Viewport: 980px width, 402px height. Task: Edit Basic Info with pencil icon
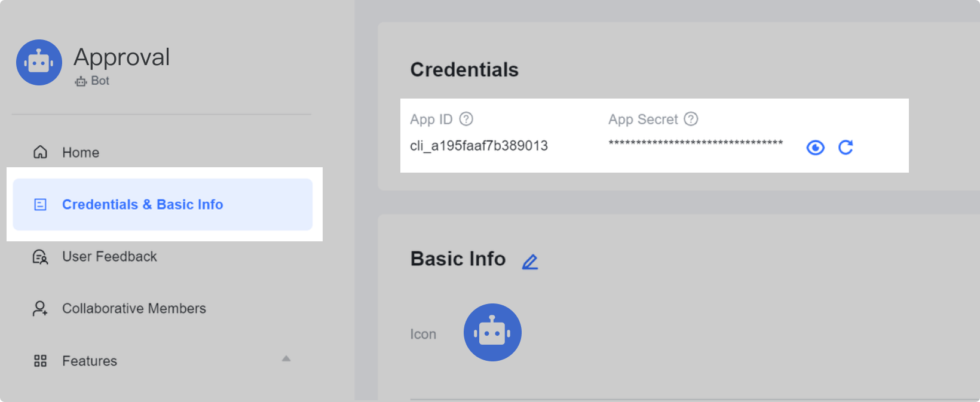point(530,262)
